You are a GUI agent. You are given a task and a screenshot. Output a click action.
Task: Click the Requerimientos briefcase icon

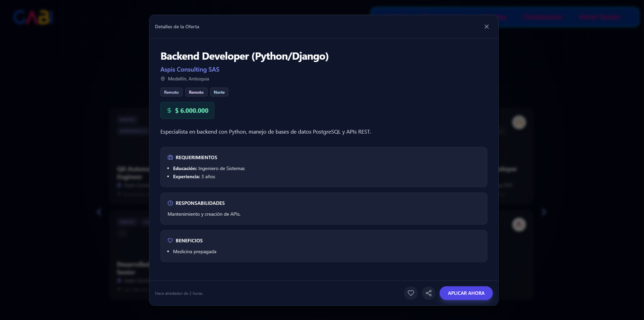[170, 157]
